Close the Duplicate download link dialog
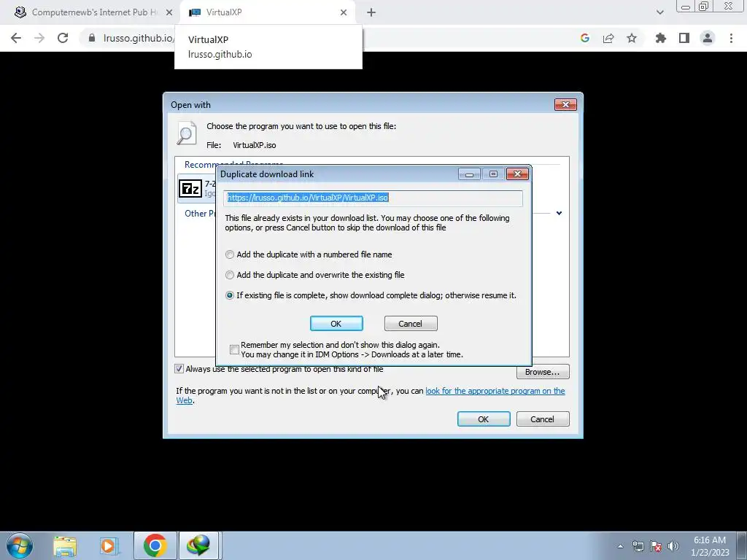Screen dimensions: 747x560 point(517,174)
